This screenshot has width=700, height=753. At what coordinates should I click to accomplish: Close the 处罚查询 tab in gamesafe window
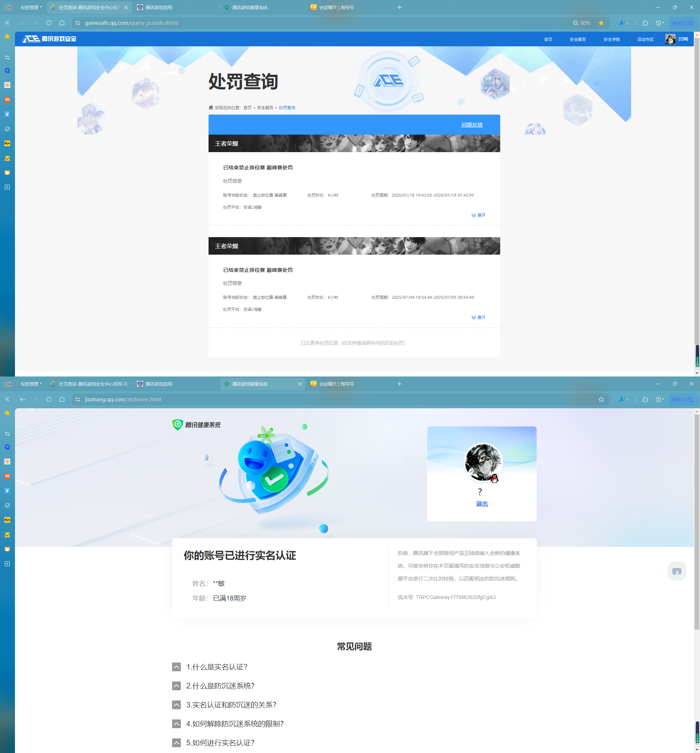pos(126,7)
